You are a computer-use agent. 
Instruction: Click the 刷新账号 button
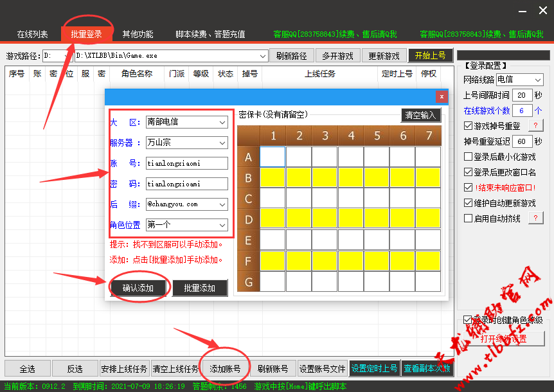click(273, 369)
